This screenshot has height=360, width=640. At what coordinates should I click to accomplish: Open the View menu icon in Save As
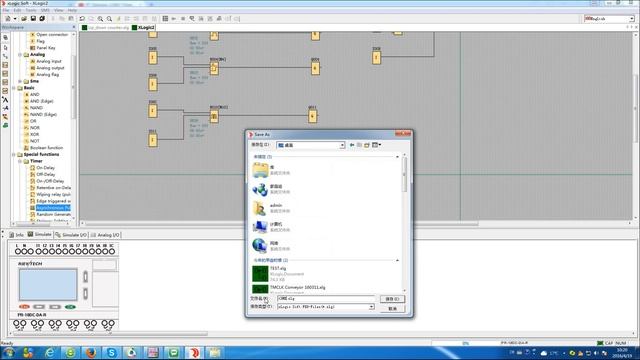pyautogui.click(x=376, y=145)
